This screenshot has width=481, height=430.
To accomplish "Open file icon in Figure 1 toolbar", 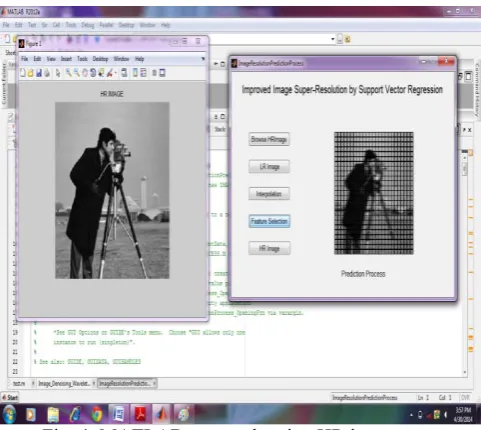I will click(30, 73).
